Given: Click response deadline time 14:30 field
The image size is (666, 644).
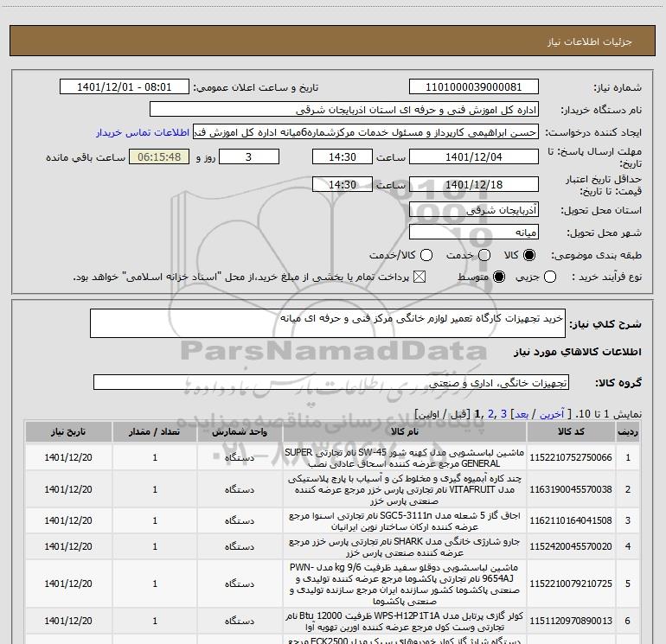Looking at the screenshot, I should click(343, 156).
